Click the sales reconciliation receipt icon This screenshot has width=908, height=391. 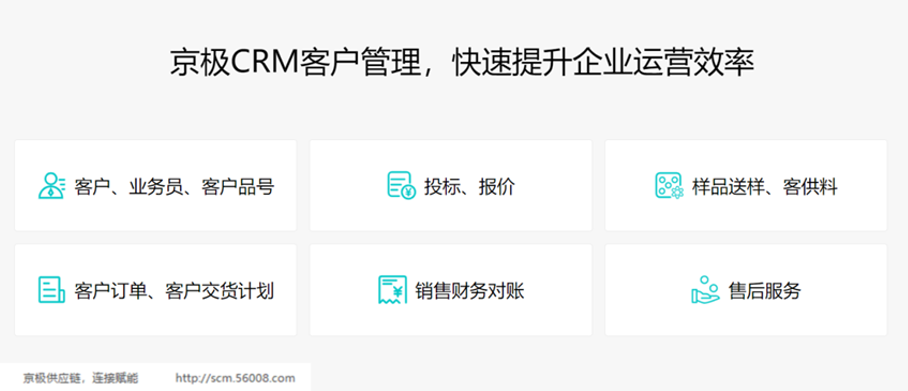coord(392,290)
